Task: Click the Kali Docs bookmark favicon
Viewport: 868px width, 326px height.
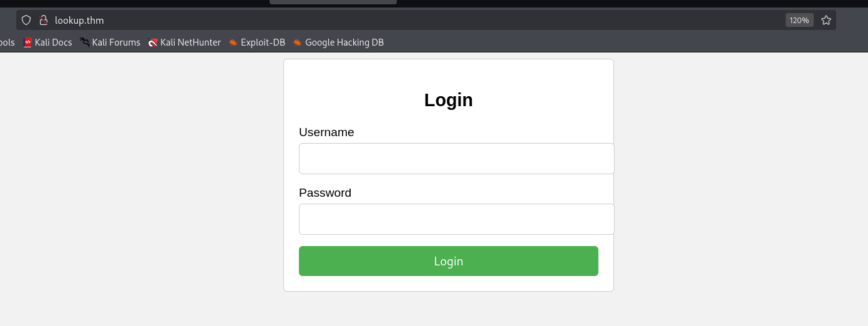Action: (x=27, y=42)
